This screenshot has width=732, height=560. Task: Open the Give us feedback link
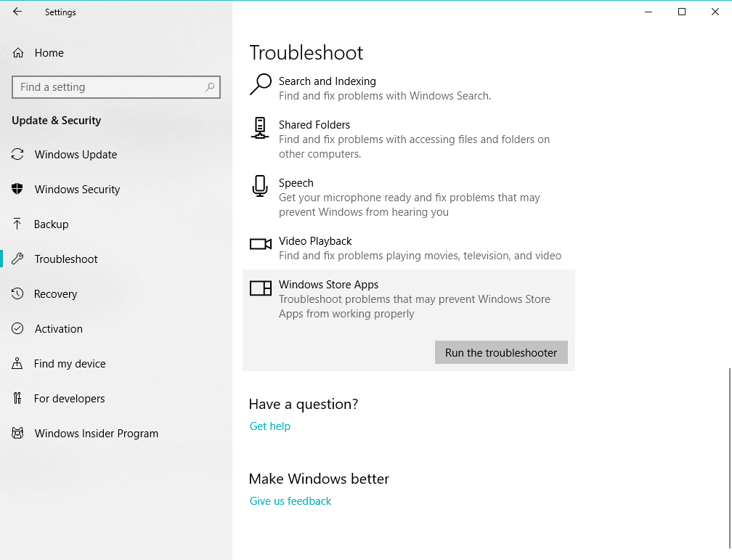(290, 500)
